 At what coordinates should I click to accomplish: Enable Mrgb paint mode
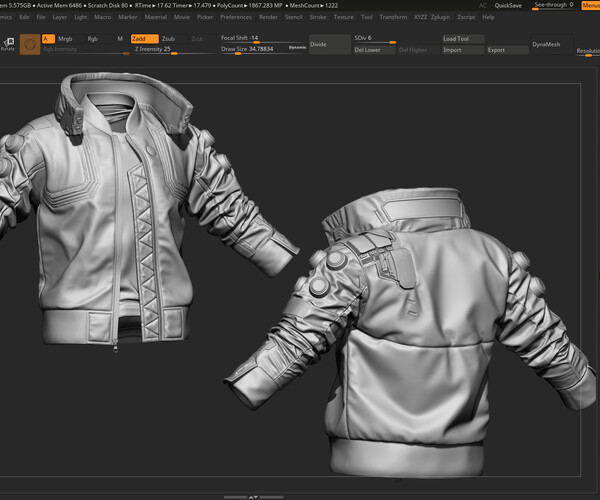tap(65, 38)
